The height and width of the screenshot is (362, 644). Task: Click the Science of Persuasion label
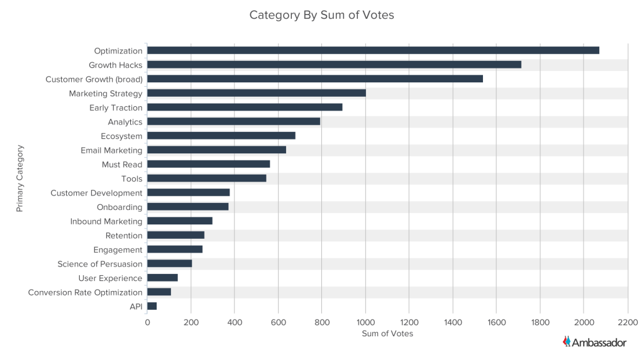[x=100, y=264]
